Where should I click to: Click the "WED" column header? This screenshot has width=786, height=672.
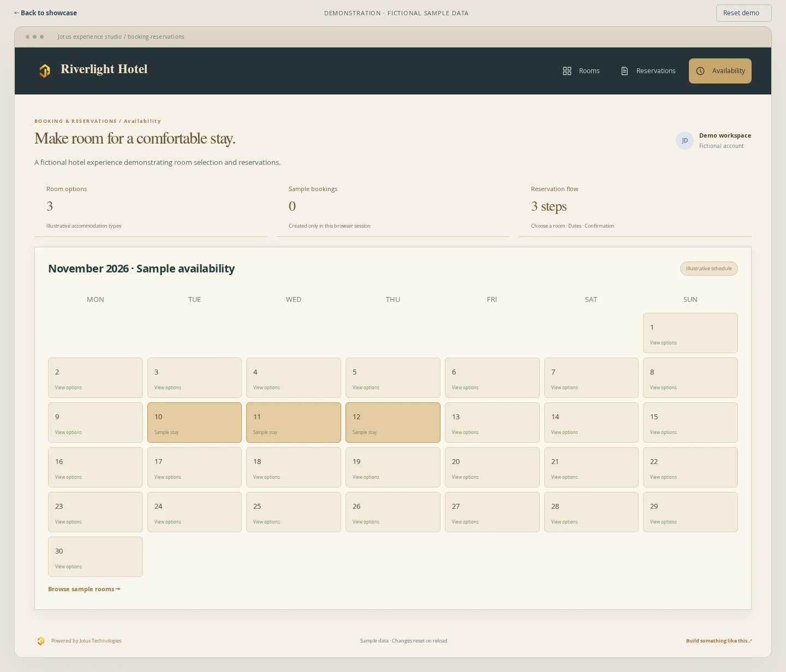pyautogui.click(x=294, y=300)
